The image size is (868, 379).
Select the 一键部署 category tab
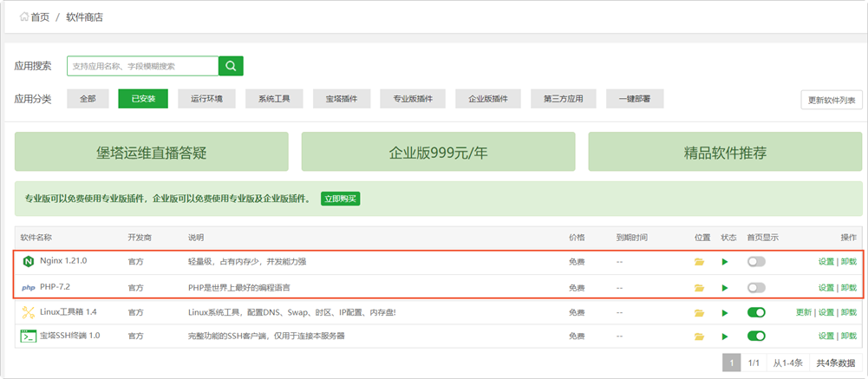635,99
